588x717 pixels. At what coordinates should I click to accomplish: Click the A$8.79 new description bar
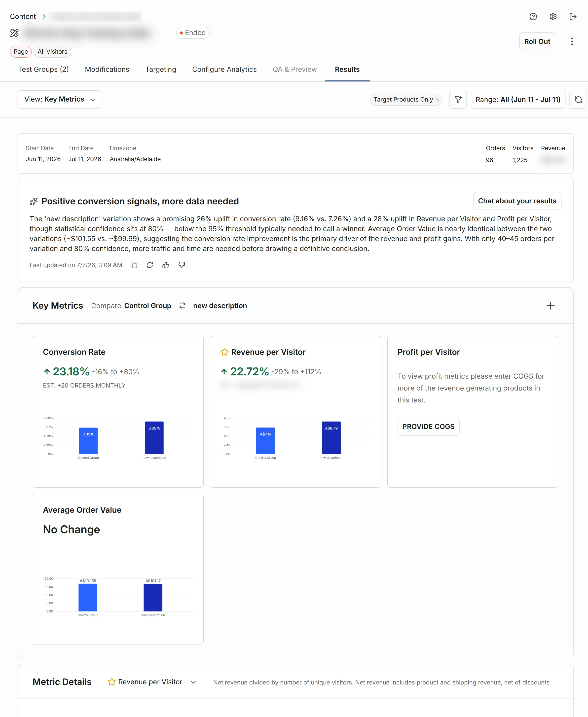point(331,438)
